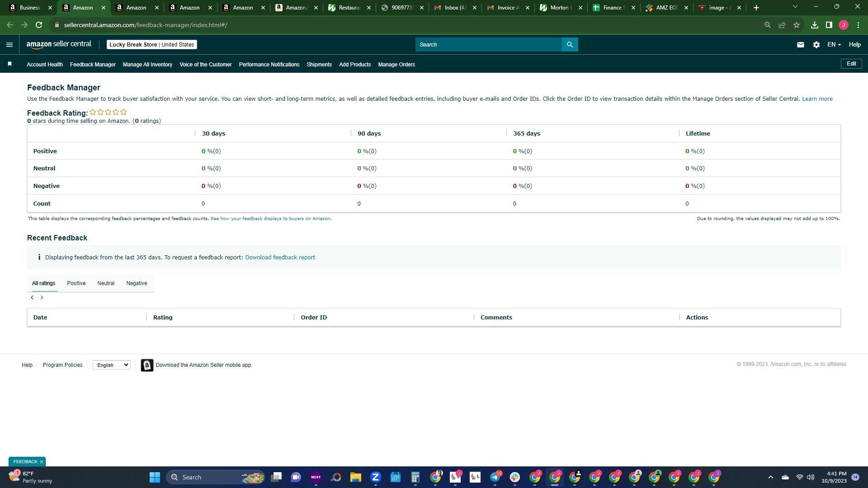This screenshot has width=868, height=488.
Task: Select the Negative ratings tab
Action: point(137,283)
